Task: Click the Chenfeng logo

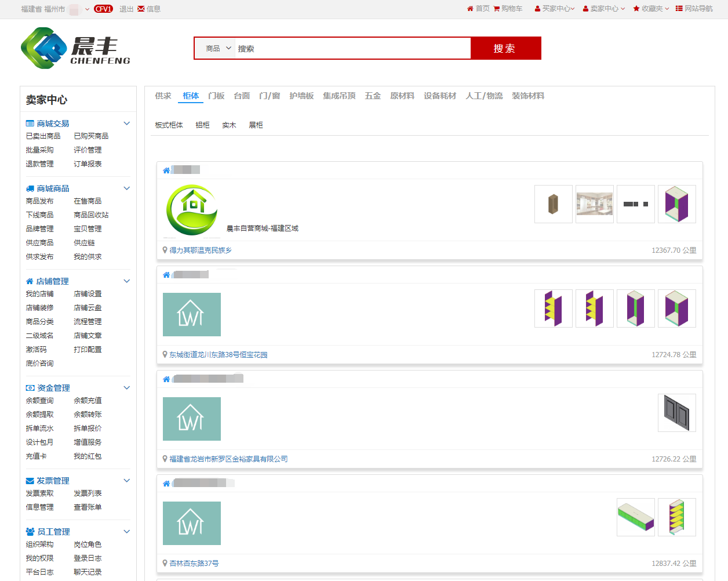Action: (x=75, y=49)
